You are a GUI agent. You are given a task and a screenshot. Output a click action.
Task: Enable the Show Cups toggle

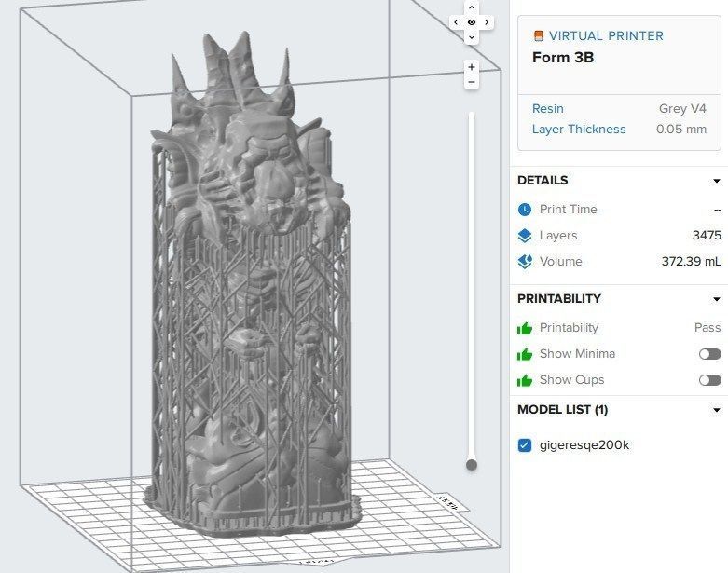pos(710,380)
